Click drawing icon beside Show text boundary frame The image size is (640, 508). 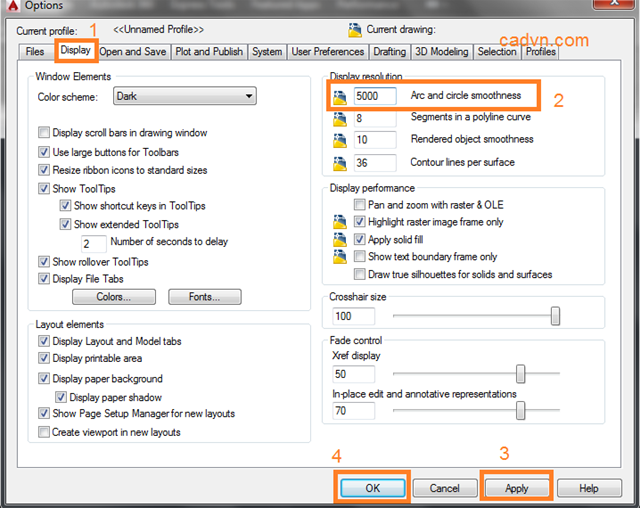(x=340, y=257)
